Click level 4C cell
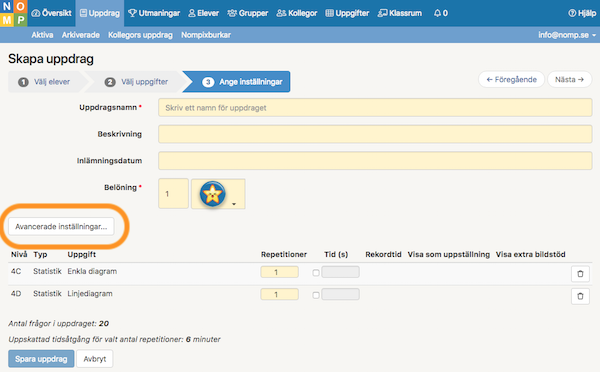 coord(16,271)
